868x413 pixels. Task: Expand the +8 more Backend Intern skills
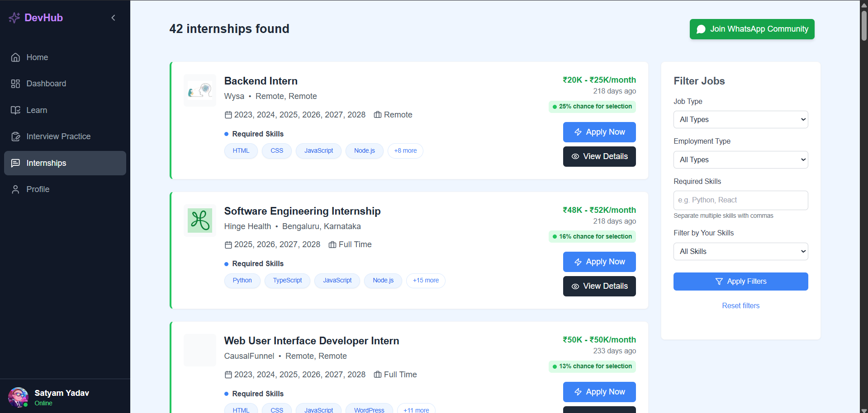[x=405, y=150]
